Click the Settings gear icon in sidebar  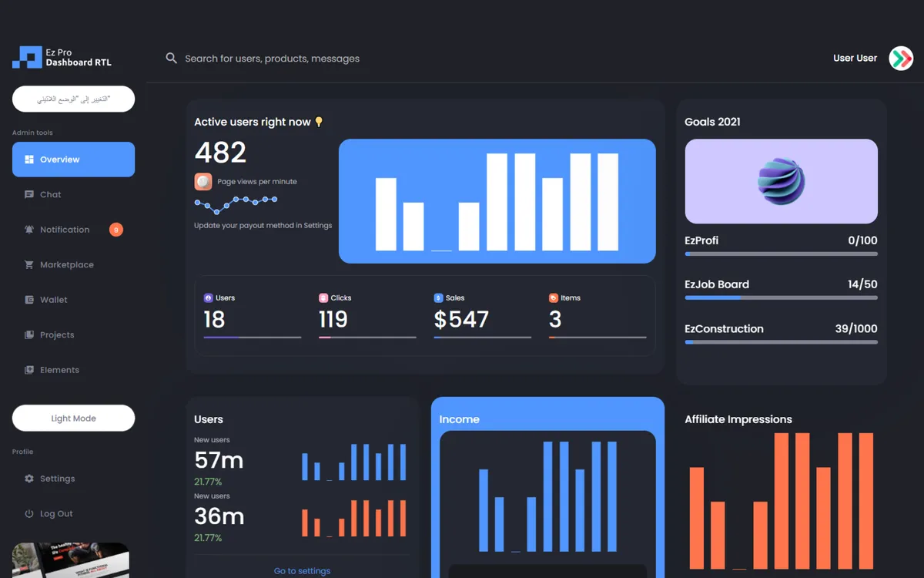29,479
